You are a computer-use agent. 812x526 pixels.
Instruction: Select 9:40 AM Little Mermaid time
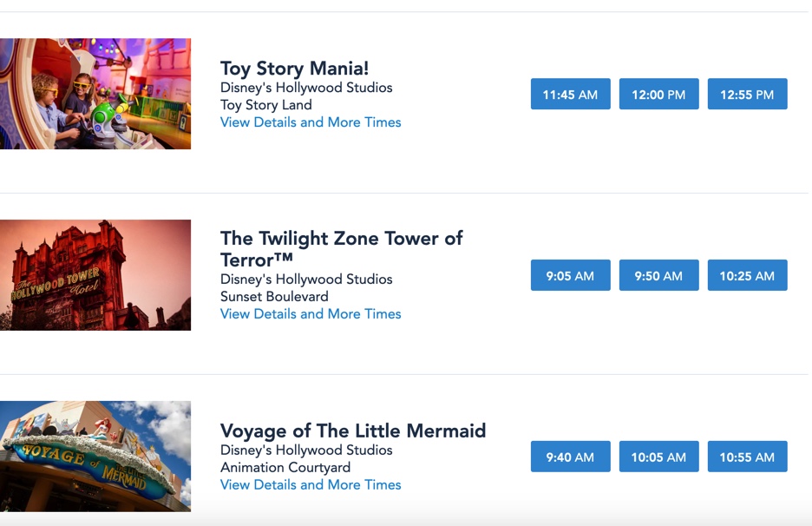point(570,457)
